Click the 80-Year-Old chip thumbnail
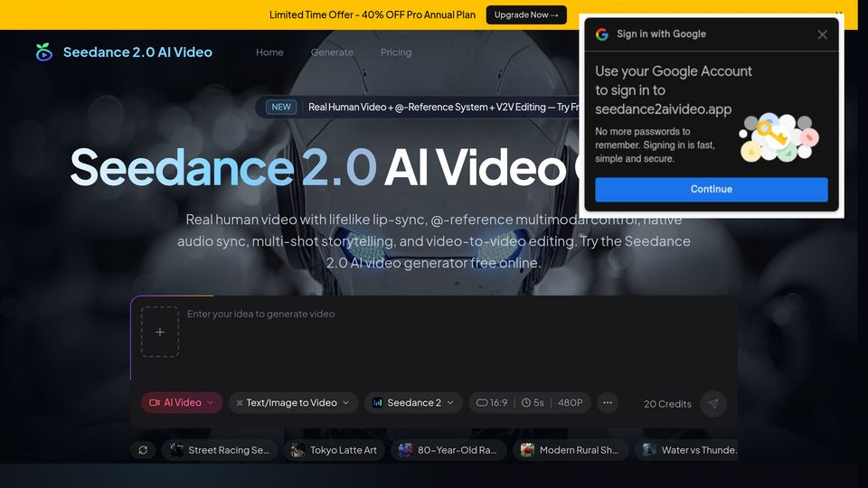The width and height of the screenshot is (868, 488). 405,450
